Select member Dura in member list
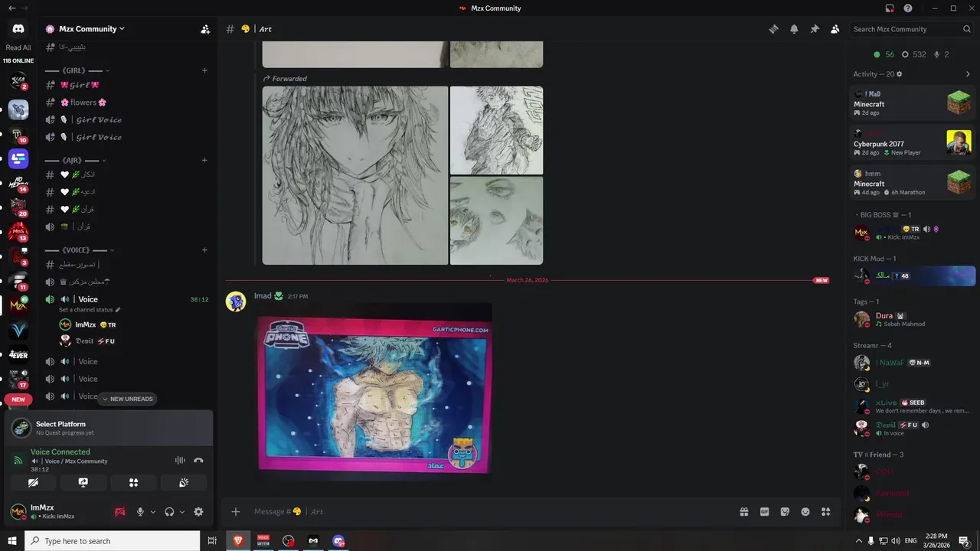The width and height of the screenshot is (980, 551). click(912, 319)
